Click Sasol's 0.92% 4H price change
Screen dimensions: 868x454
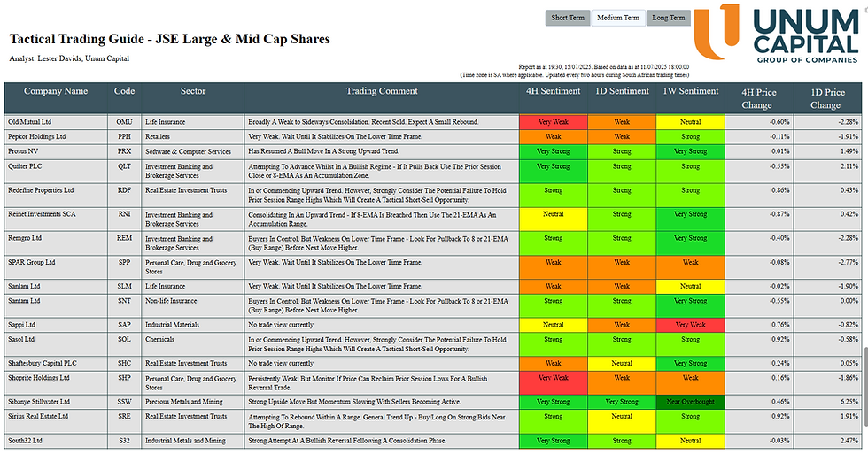(780, 339)
